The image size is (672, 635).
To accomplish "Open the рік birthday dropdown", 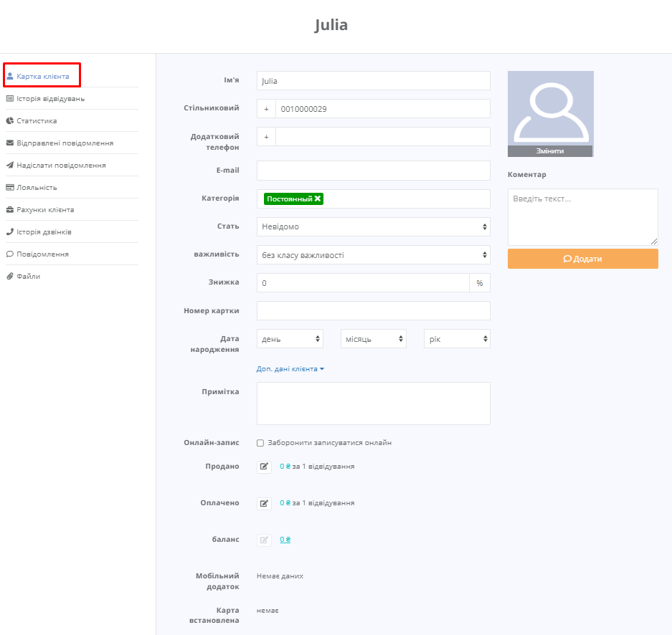I will pos(457,339).
